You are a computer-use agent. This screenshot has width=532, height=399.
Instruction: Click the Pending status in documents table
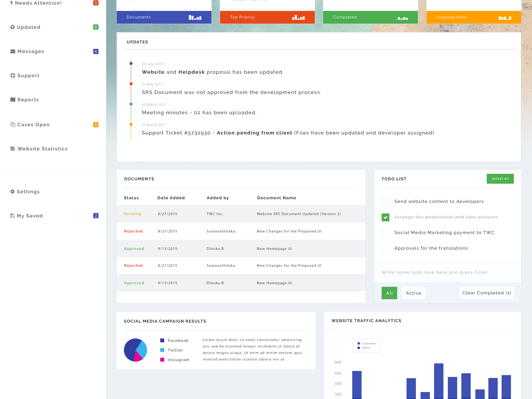[132, 214]
